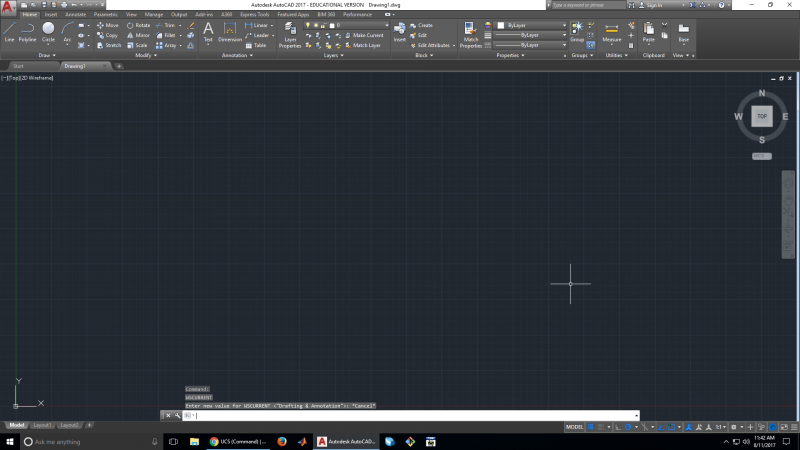Switch to the Start file tab

pos(18,66)
